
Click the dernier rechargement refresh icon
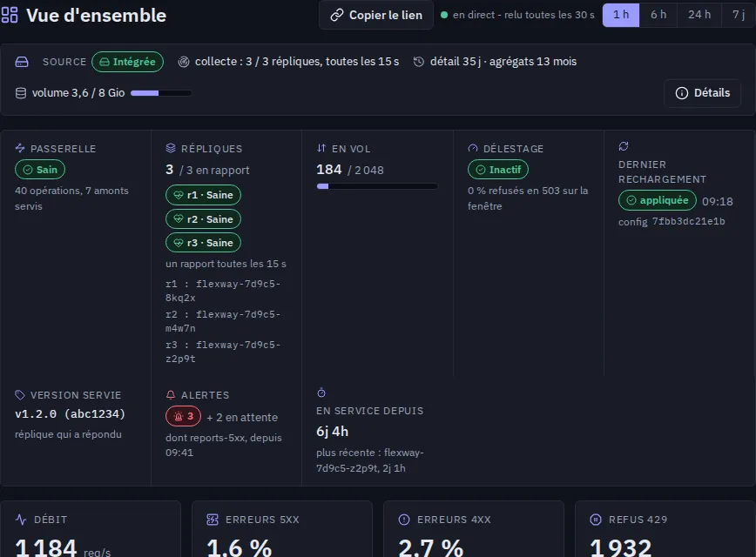click(624, 146)
